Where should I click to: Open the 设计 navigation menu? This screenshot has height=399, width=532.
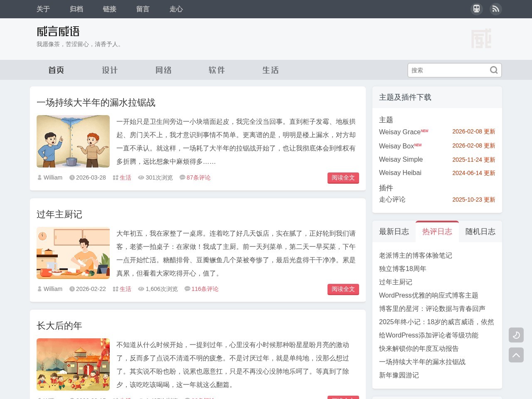tap(110, 70)
